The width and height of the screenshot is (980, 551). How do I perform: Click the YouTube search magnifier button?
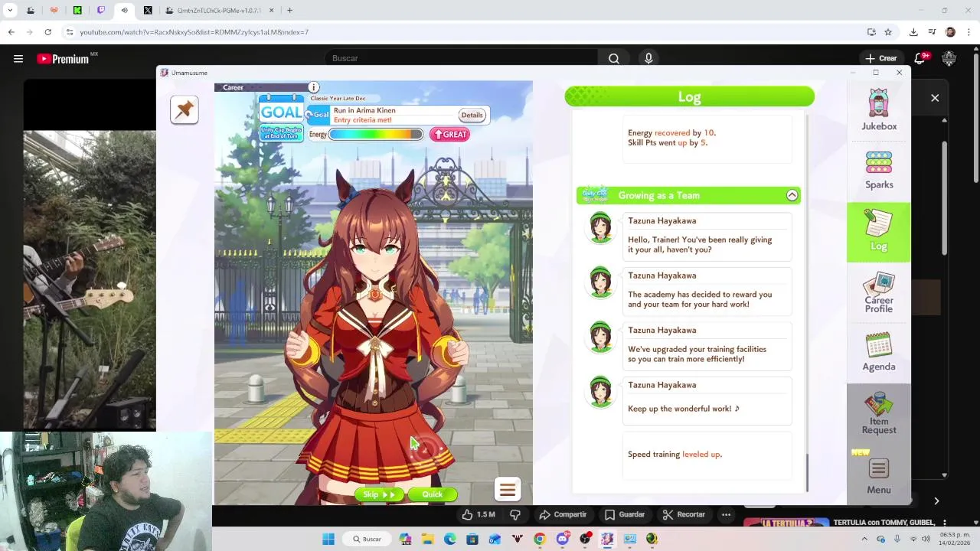pos(614,58)
